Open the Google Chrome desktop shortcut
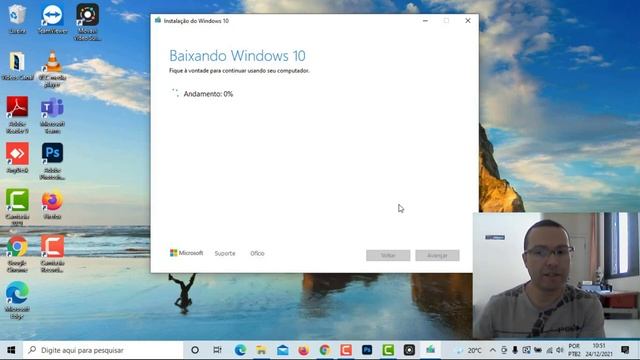Viewport: 640px width, 360px height. click(x=17, y=254)
